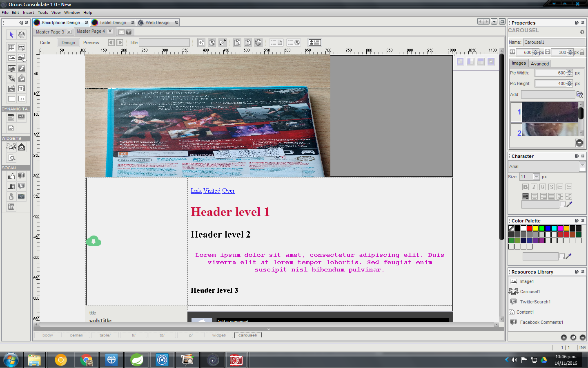The image size is (588, 368).
Task: Switch to Tablet Design tab
Action: (x=113, y=22)
